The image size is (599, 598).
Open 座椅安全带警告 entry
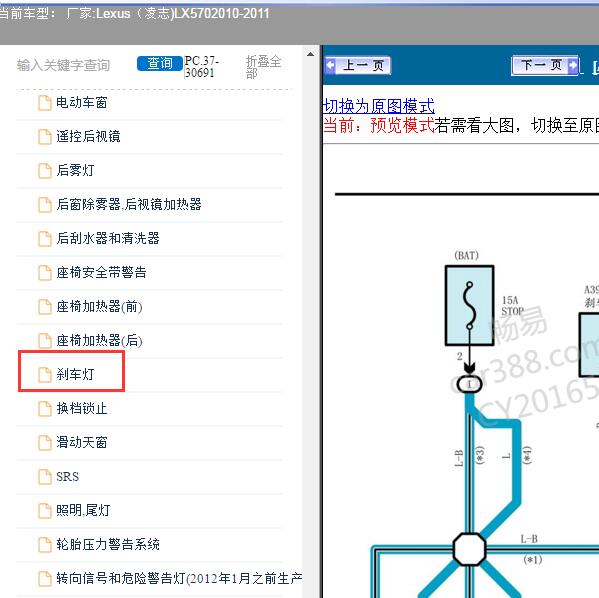click(101, 272)
